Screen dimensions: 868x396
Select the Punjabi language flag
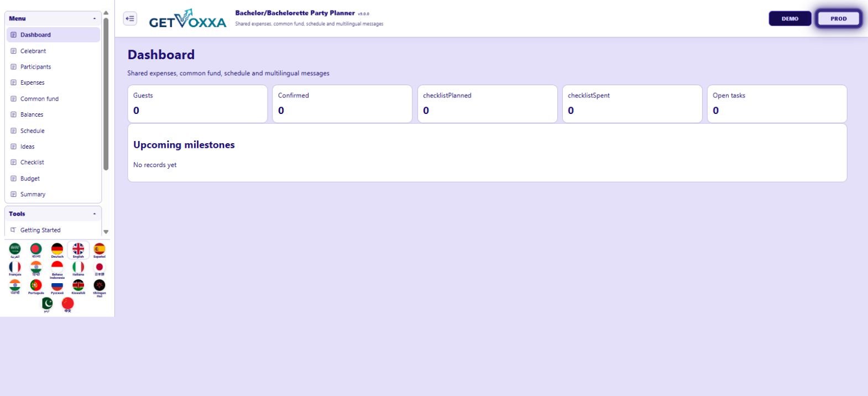15,286
